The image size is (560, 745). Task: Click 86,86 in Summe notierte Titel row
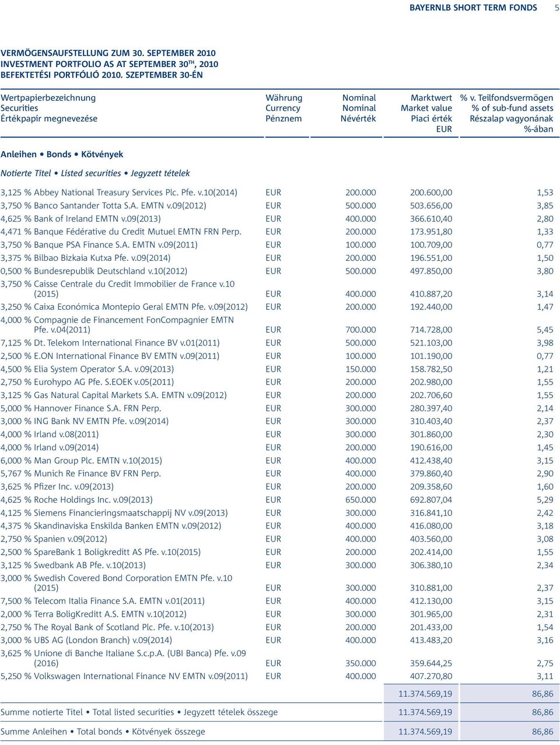coord(542,712)
